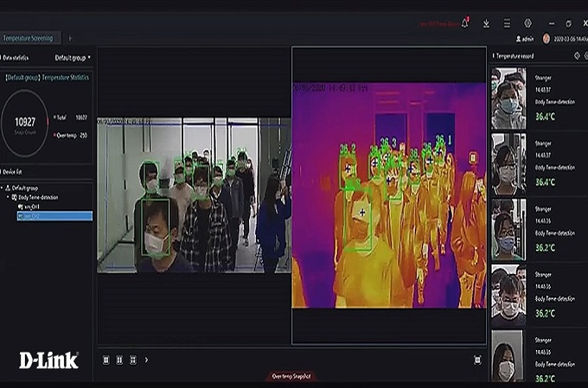Switch to the Temperature Screening tab
The width and height of the screenshot is (588, 388).
[28, 39]
